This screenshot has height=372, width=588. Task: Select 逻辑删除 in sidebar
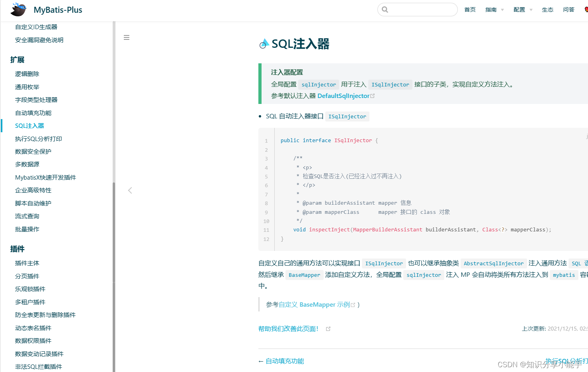pyautogui.click(x=27, y=74)
